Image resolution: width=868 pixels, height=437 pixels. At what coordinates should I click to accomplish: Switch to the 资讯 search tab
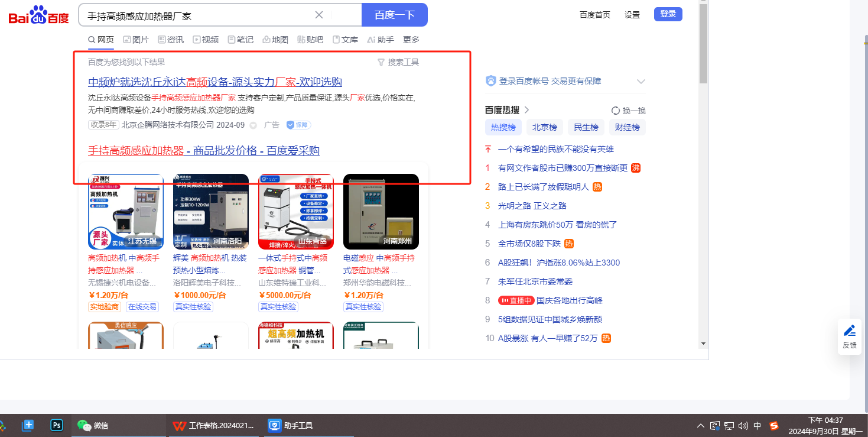(171, 40)
